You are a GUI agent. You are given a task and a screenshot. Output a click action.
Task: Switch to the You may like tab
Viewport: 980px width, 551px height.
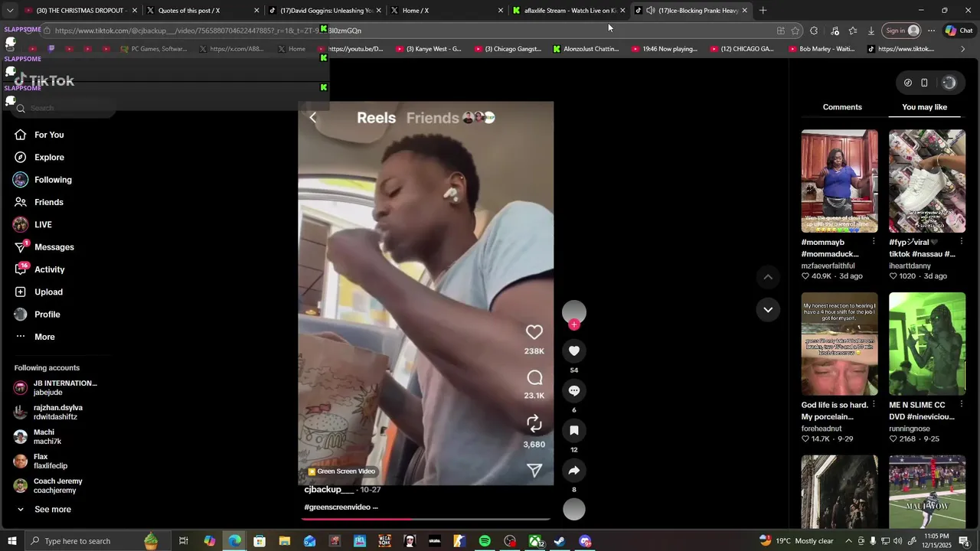coord(924,107)
